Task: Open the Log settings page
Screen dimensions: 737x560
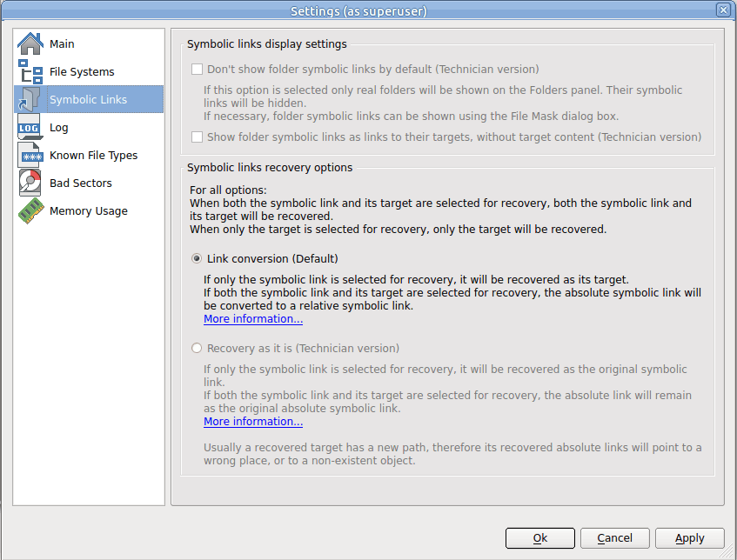Action: click(x=59, y=128)
